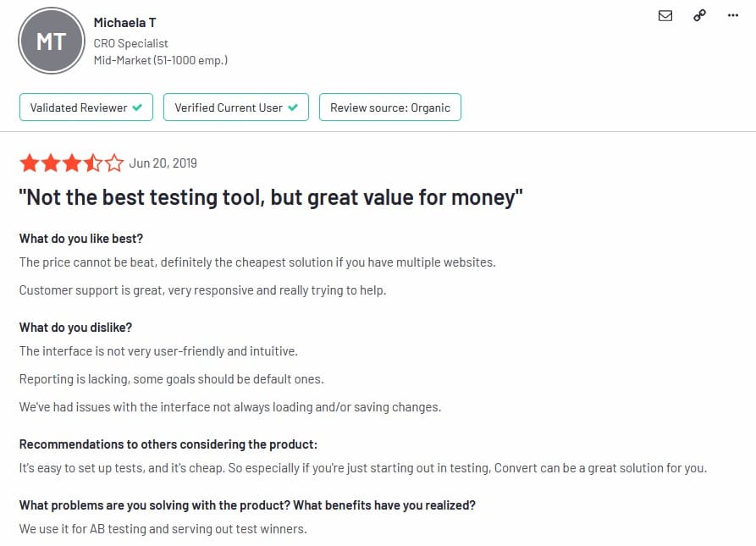This screenshot has width=756, height=546.
Task: Open Michaela T's reviewer profile
Action: point(124,23)
